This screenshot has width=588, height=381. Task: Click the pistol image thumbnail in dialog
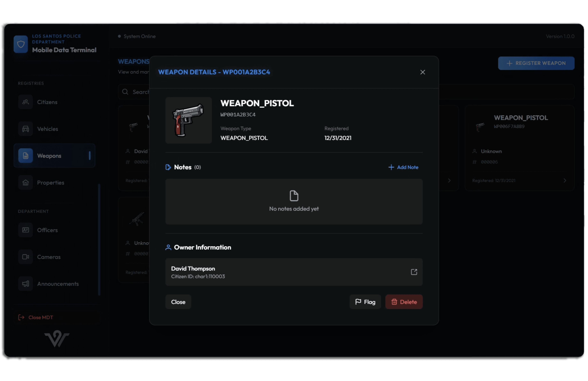point(189,120)
